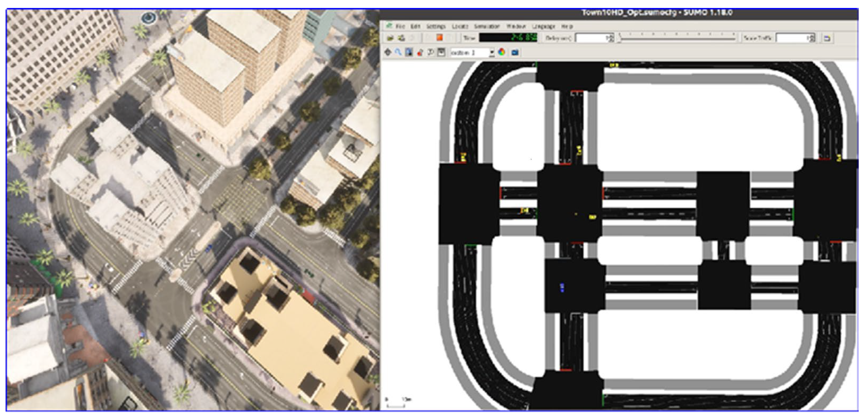Toggle the tooltips icon in view toolbar
This screenshot has width=868, height=419.
[431, 53]
